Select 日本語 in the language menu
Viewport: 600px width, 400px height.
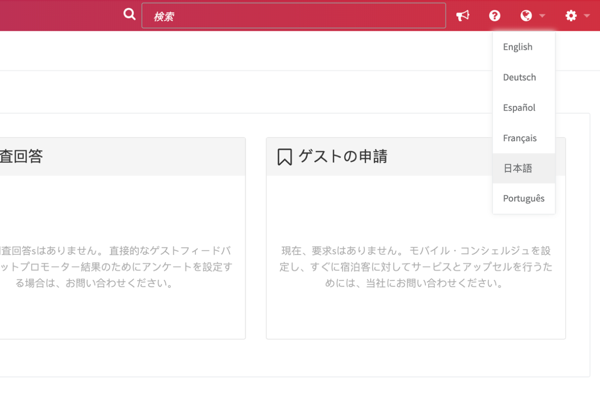pyautogui.click(x=524, y=168)
